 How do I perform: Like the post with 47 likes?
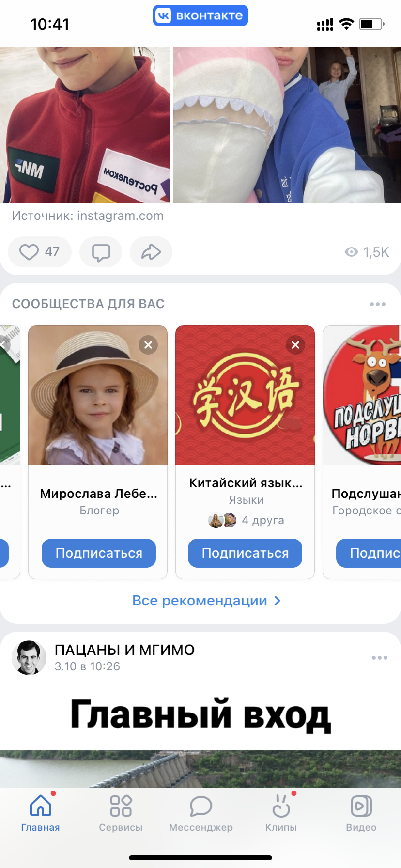coord(40,252)
